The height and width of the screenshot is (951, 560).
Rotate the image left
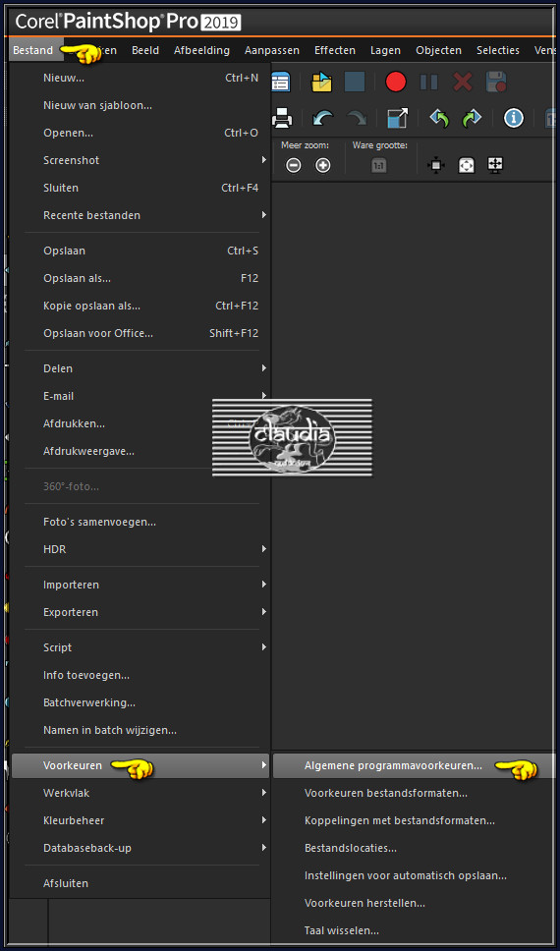pos(438,118)
